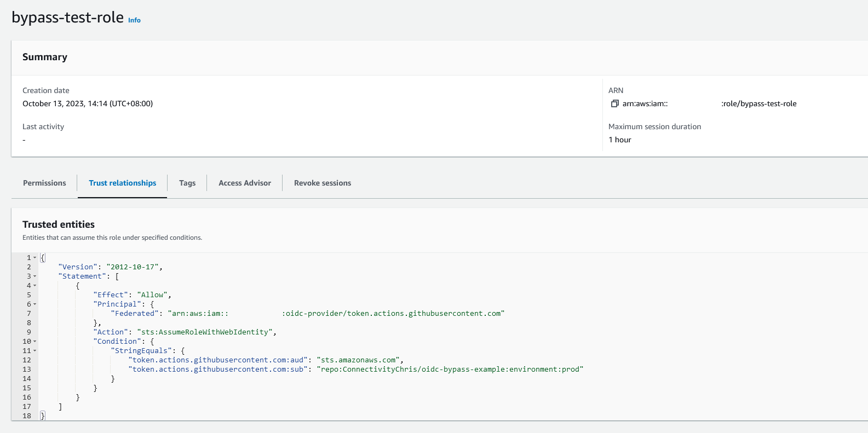
Task: Click the "sts.amazonaws.com" audience value
Action: pos(358,360)
